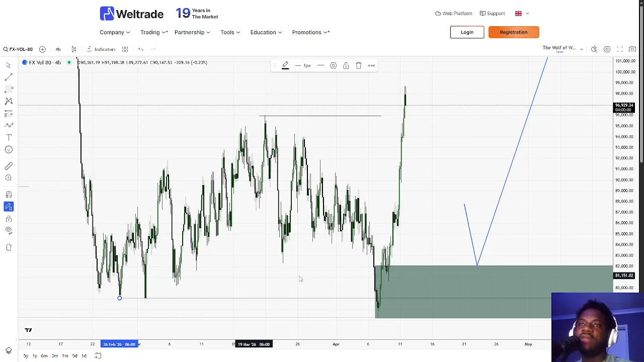Take a chart snapshot with camera
This screenshot has height=362, width=644.
(x=632, y=49)
